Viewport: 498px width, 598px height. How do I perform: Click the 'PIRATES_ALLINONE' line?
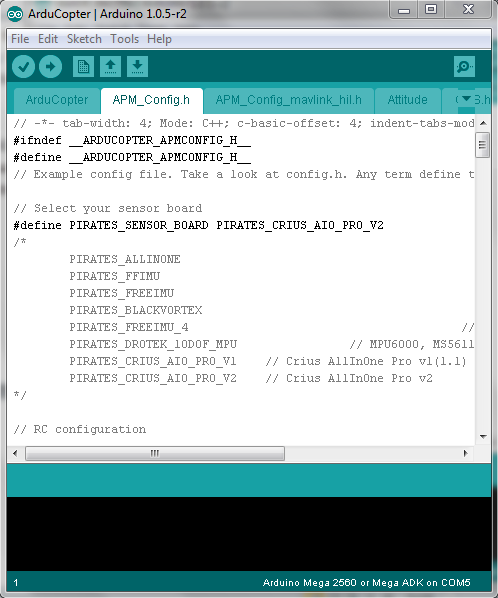[125, 259]
